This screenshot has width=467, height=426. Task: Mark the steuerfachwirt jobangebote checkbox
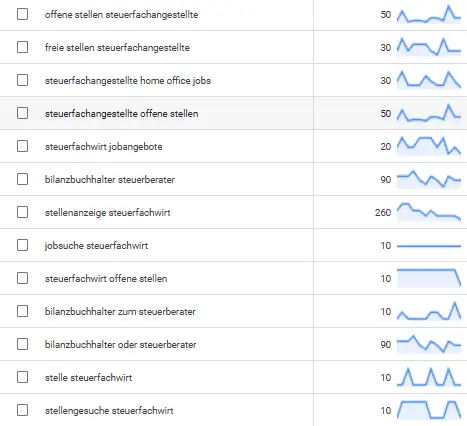pos(22,146)
